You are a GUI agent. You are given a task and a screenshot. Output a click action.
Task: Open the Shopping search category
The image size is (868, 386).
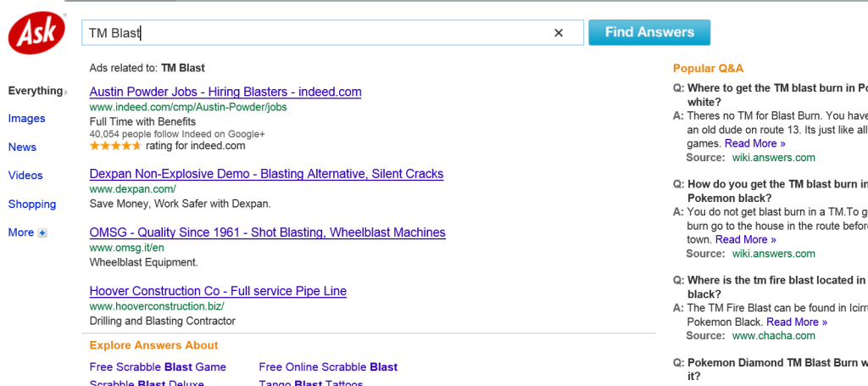[32, 204]
